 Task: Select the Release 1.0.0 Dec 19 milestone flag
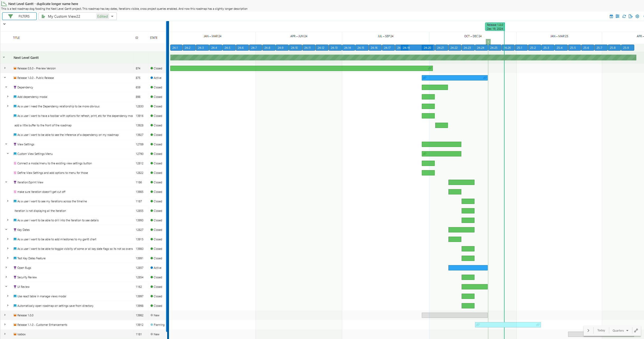point(494,26)
